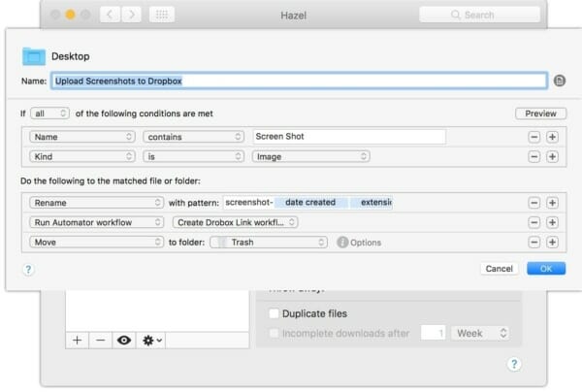Delete the rule with the minus button
This screenshot has width=582, height=392.
(x=100, y=340)
